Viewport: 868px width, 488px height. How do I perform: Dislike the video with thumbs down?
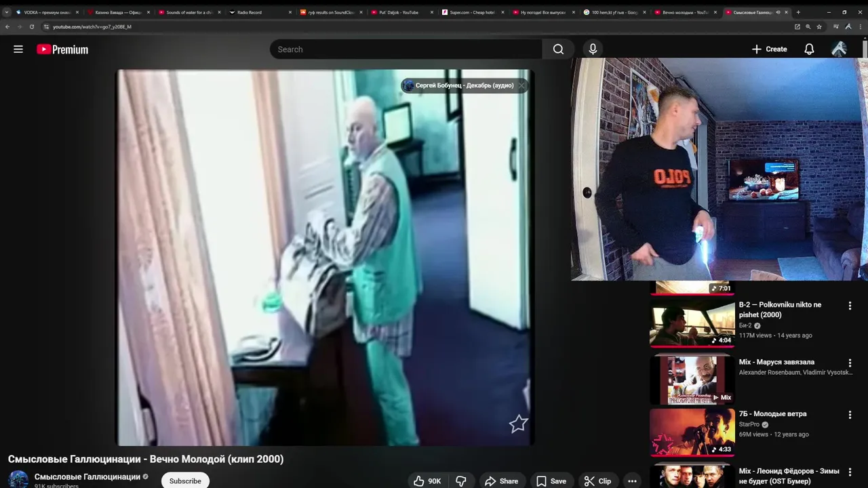point(461,481)
